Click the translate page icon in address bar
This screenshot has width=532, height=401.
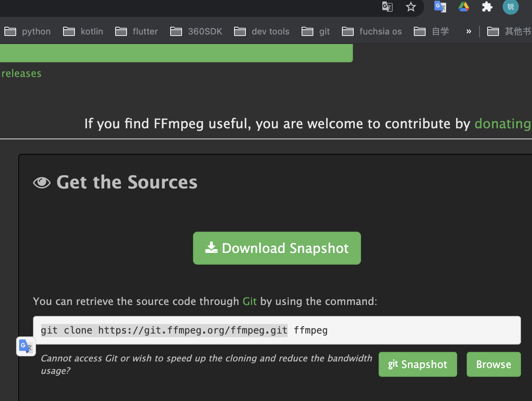point(387,7)
